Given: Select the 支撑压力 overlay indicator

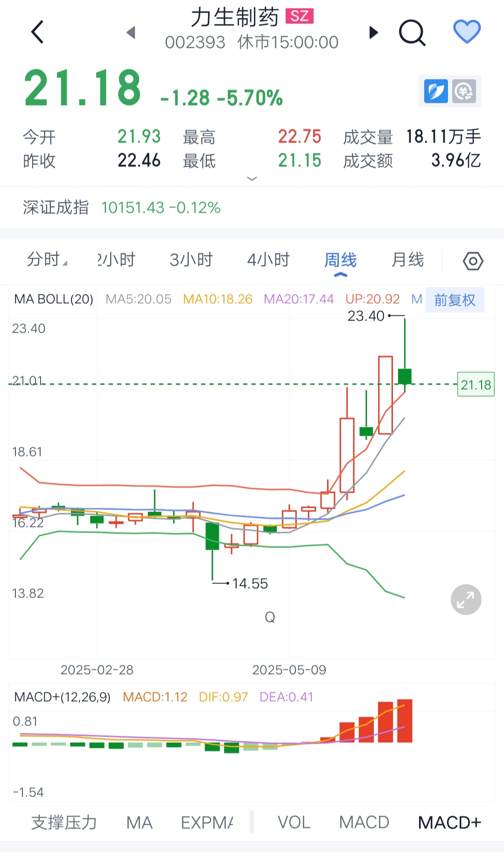Looking at the screenshot, I should click(x=64, y=823).
